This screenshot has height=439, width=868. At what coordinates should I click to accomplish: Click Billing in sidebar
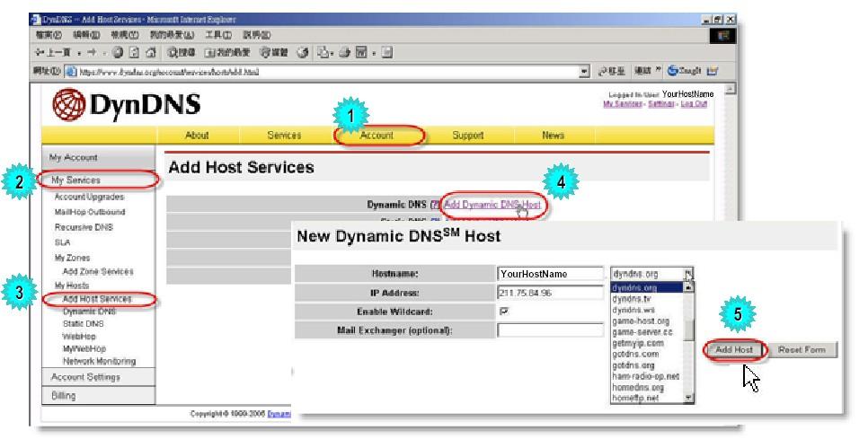pyautogui.click(x=63, y=396)
